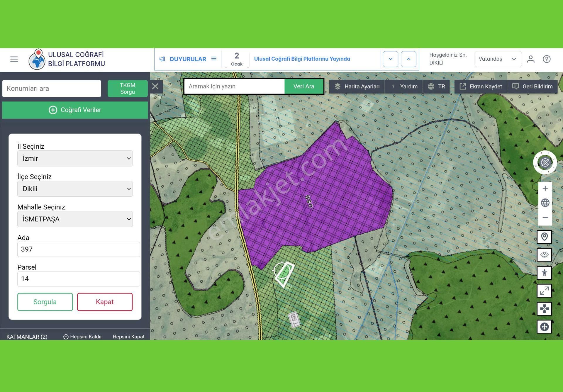Open the Vatandaş role dropdown
The width and height of the screenshot is (563, 392).
[498, 59]
